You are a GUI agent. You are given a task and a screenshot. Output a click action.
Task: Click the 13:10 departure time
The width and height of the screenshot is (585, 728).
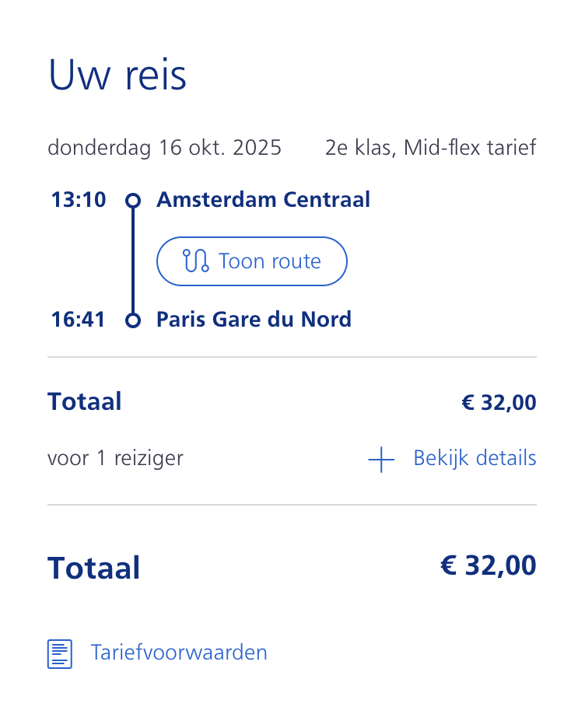[79, 200]
